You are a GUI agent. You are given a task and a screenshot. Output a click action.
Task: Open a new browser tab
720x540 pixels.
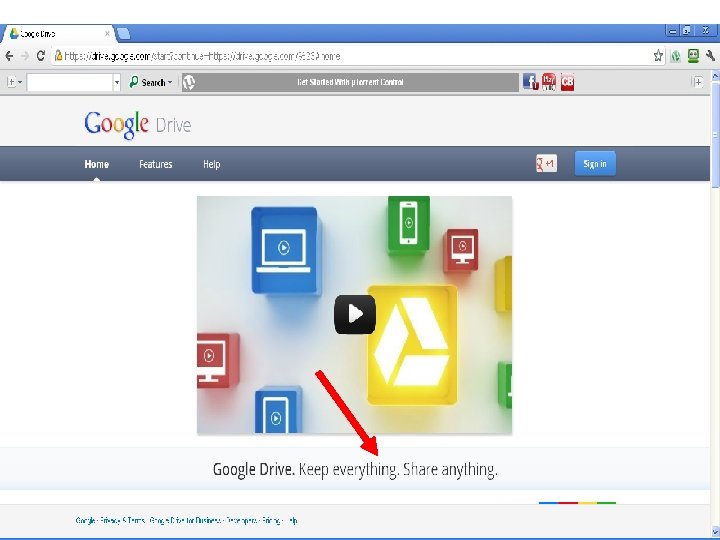point(123,34)
